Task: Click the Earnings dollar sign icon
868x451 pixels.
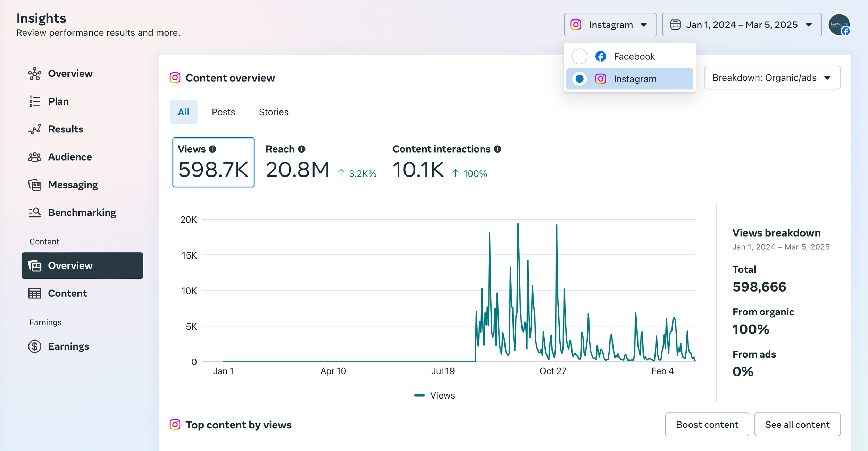Action: (x=35, y=346)
